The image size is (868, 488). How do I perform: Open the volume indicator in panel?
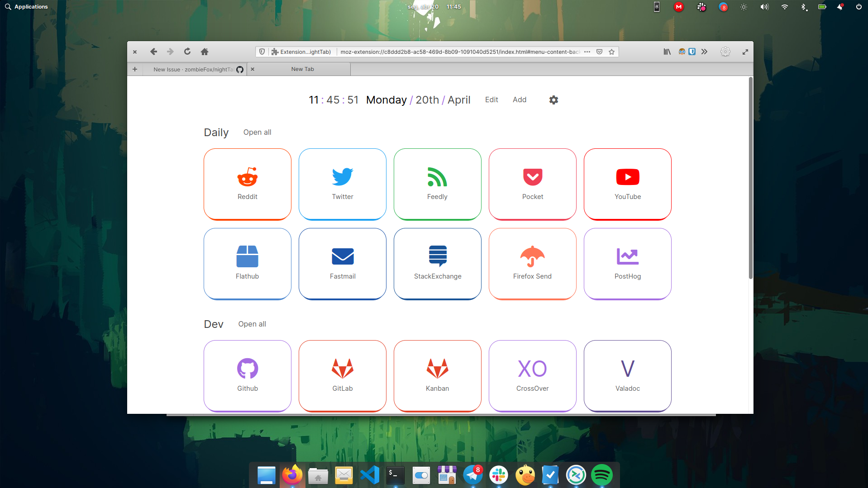pyautogui.click(x=764, y=7)
